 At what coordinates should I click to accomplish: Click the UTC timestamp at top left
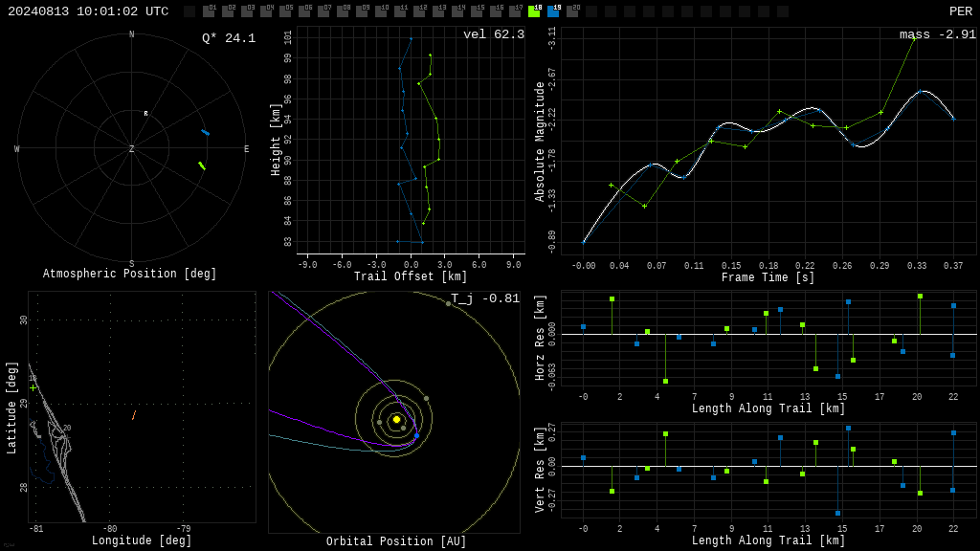[88, 11]
